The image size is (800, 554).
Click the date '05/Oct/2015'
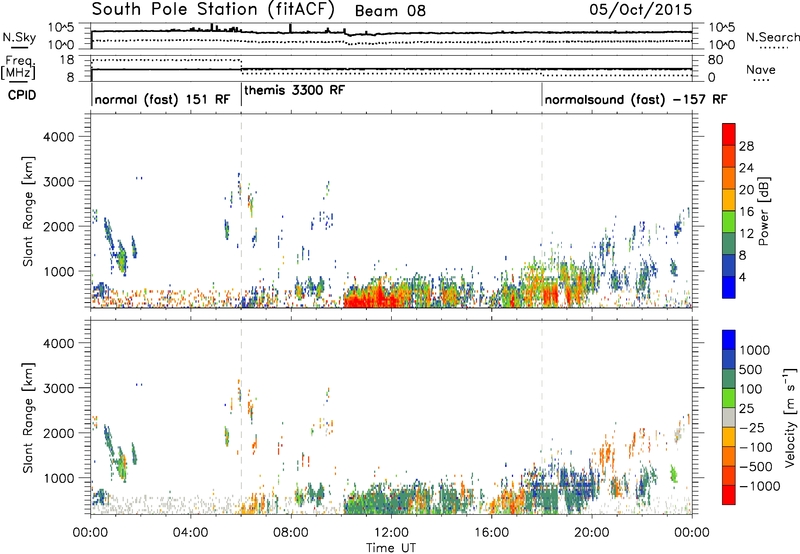[641, 10]
